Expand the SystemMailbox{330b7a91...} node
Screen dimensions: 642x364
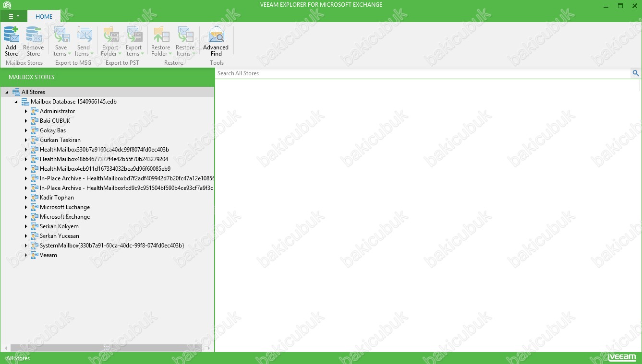tap(26, 246)
